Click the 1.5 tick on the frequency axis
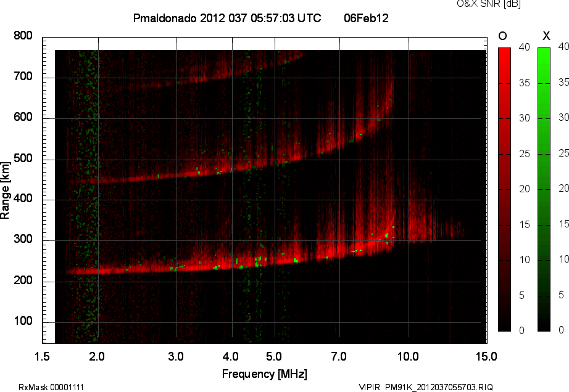The image size is (569, 392). (43, 356)
